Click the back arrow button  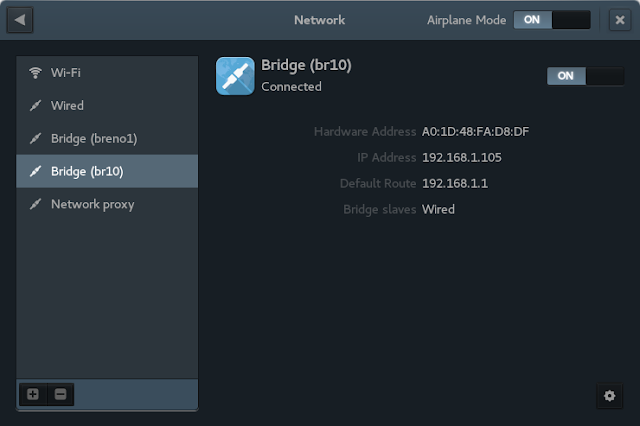pyautogui.click(x=20, y=20)
